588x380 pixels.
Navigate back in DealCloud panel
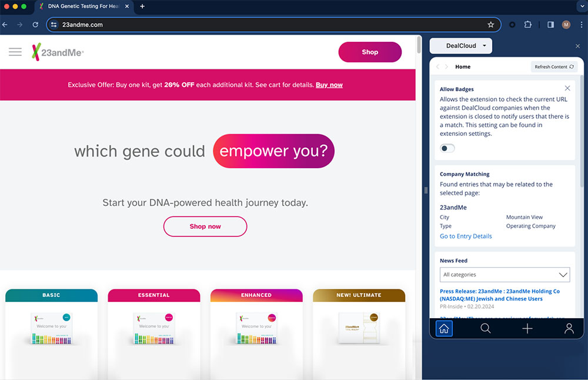437,67
